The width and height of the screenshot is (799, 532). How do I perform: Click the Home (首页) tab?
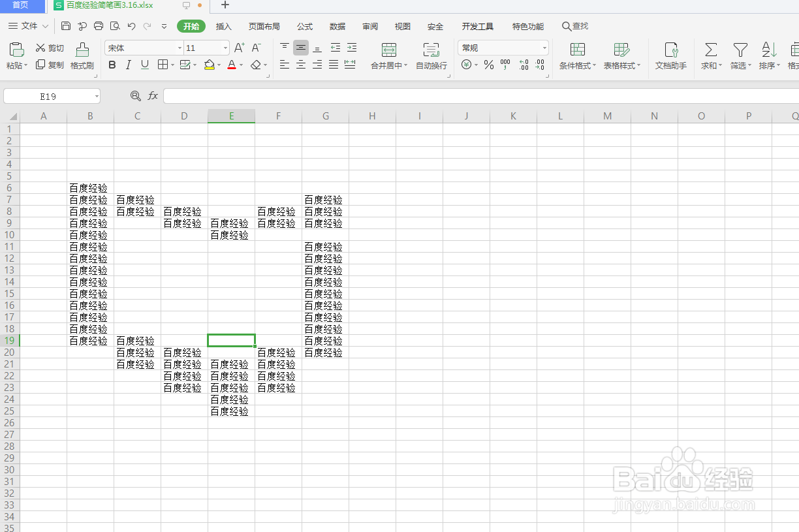click(21, 5)
